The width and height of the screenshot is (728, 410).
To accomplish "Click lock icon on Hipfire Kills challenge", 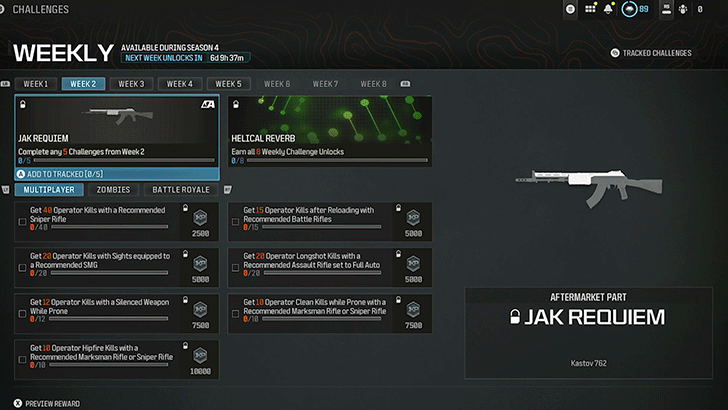I will tap(185, 346).
